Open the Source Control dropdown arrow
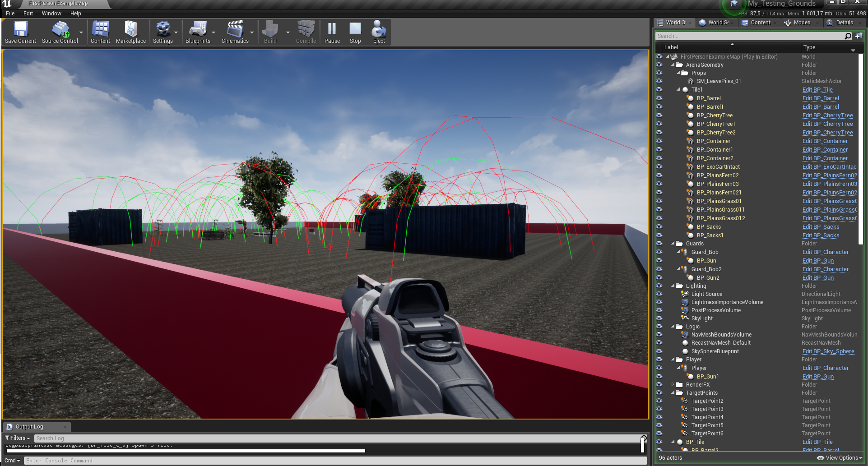 click(81, 32)
